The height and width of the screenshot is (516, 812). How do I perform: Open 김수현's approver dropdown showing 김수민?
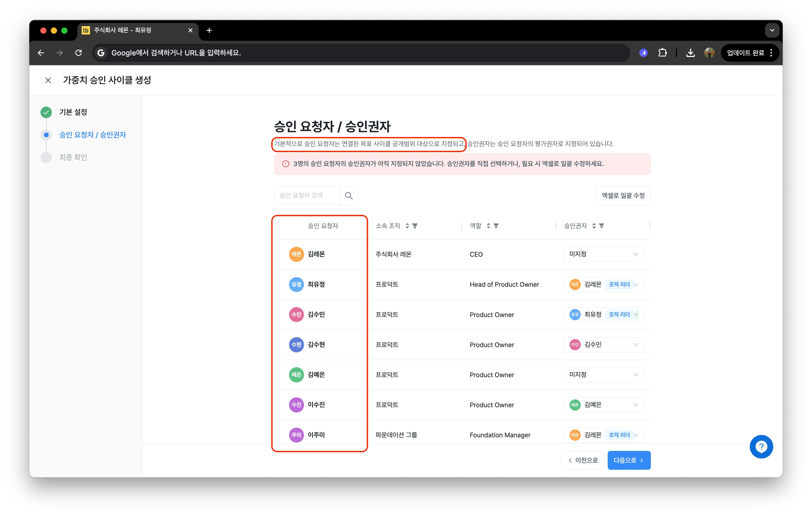(x=603, y=345)
